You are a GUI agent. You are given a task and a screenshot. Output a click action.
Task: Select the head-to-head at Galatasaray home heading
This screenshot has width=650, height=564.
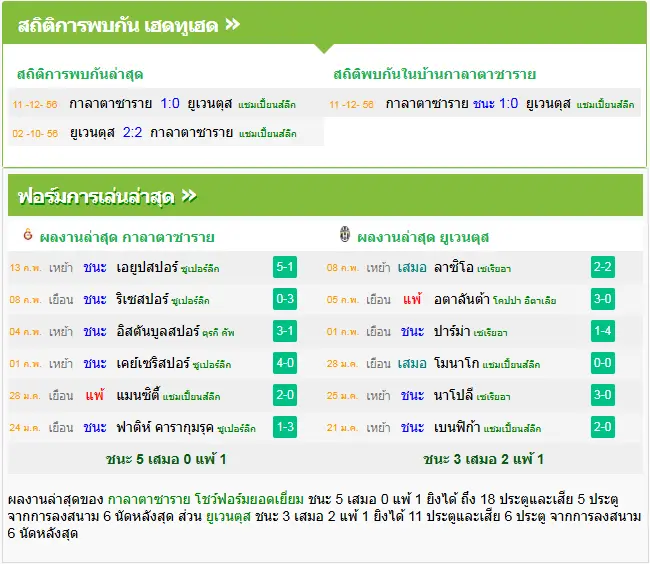coord(434,74)
